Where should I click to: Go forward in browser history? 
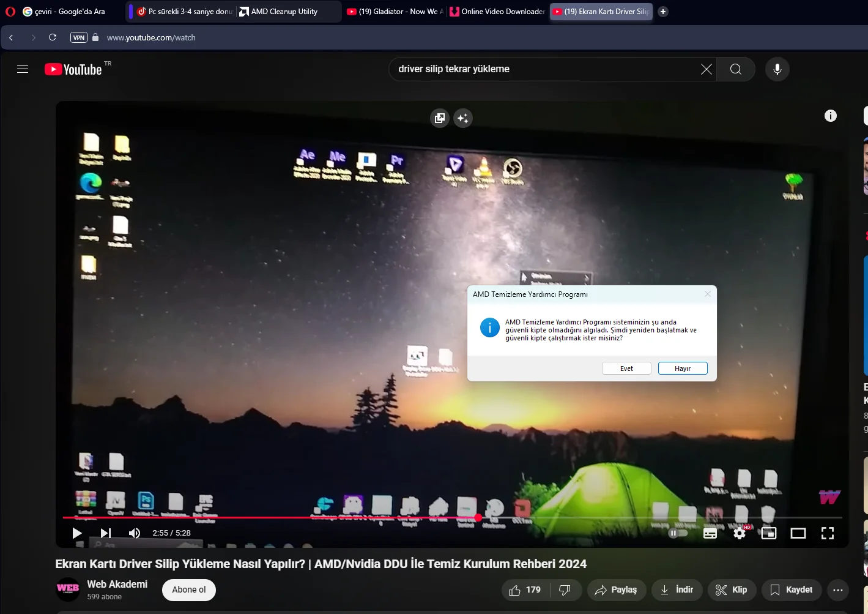[33, 37]
